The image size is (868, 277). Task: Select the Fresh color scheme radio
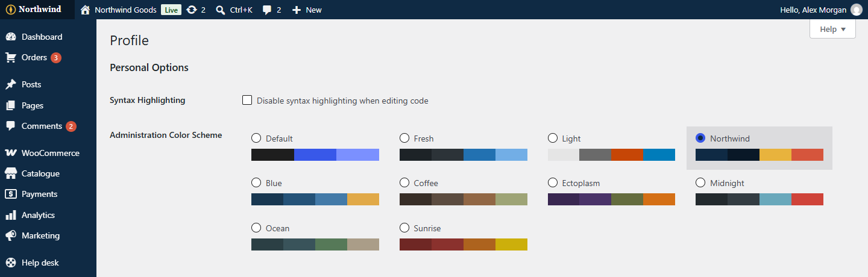404,138
